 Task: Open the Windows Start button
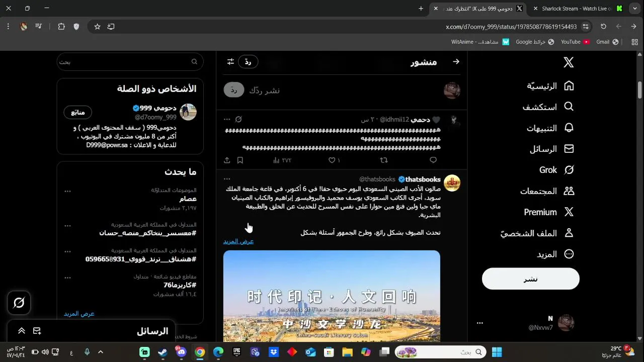click(497, 352)
